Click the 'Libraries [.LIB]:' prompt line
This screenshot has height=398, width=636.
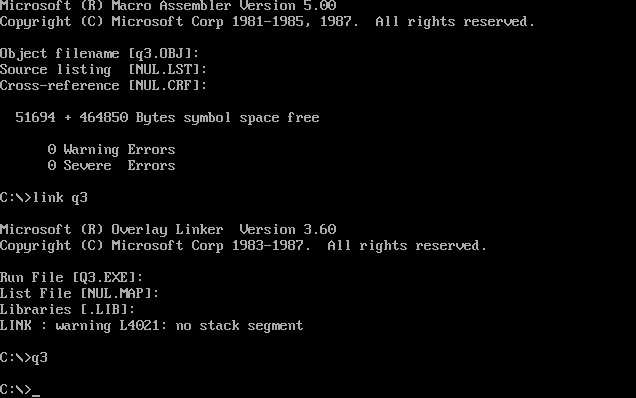(67, 310)
